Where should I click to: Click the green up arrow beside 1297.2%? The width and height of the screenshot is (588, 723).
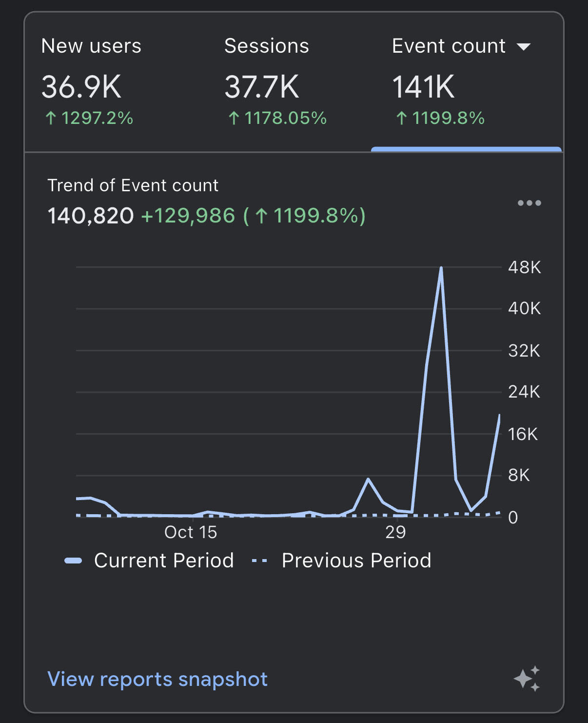[51, 118]
